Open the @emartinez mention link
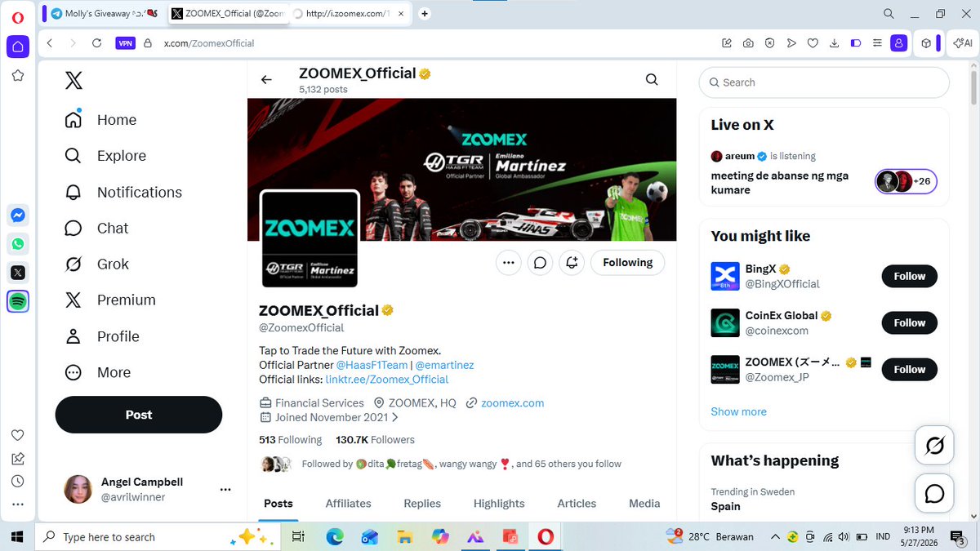The height and width of the screenshot is (551, 980). 444,365
